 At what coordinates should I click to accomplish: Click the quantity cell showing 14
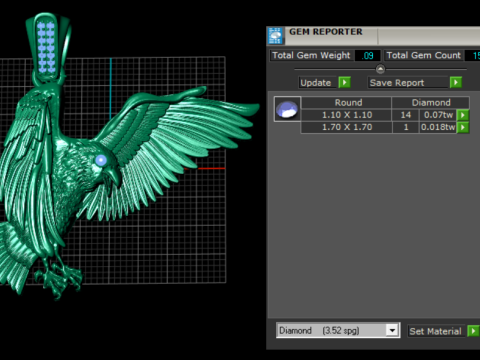(x=406, y=115)
